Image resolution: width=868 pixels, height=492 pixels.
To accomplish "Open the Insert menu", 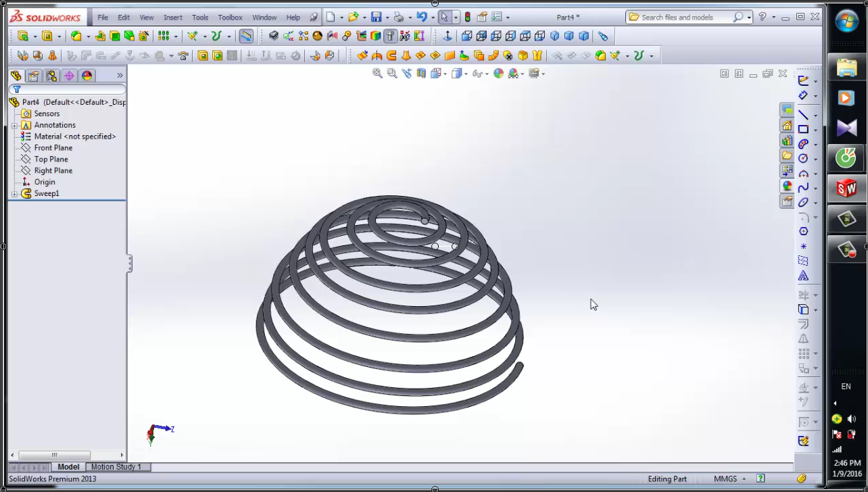I will [x=172, y=17].
